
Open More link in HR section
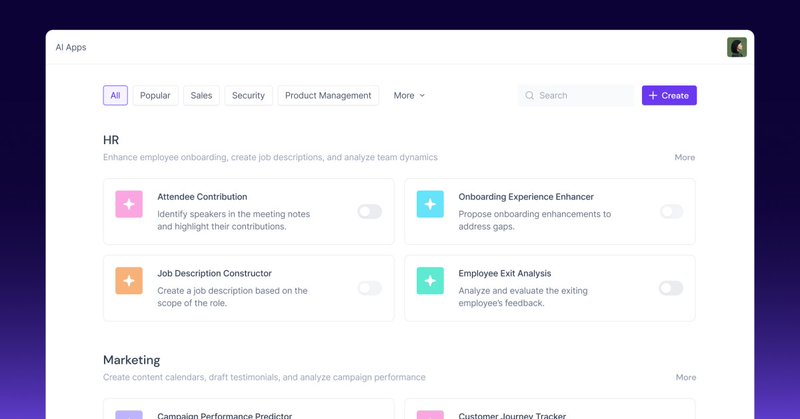[685, 157]
